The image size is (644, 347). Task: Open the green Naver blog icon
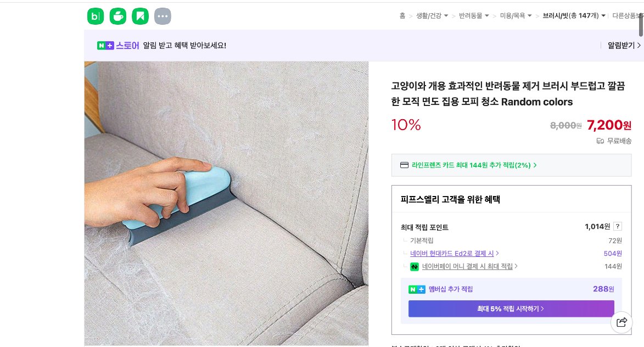coord(95,16)
